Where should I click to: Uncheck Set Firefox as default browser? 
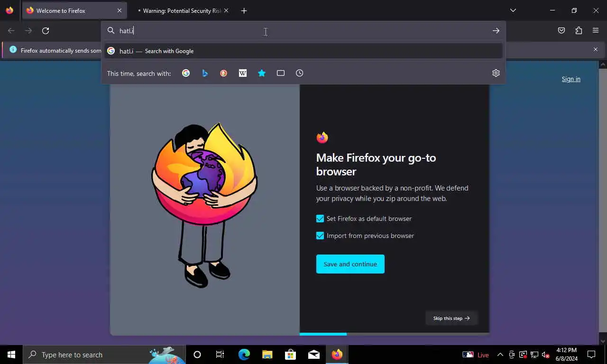(320, 218)
